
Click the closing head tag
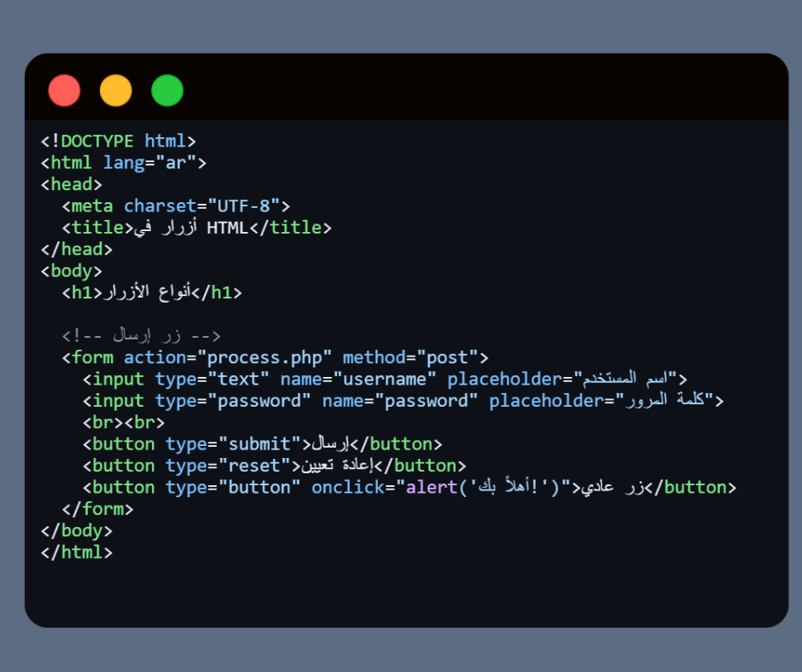tap(77, 249)
